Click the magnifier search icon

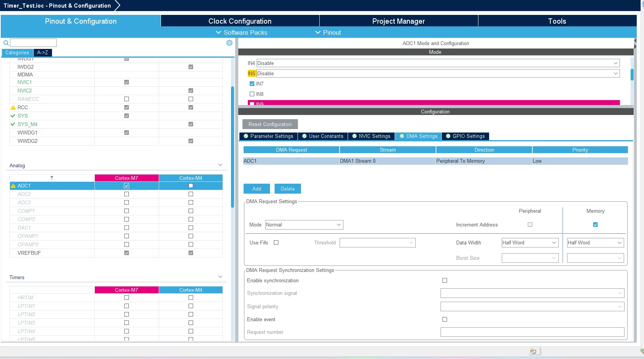click(x=6, y=43)
